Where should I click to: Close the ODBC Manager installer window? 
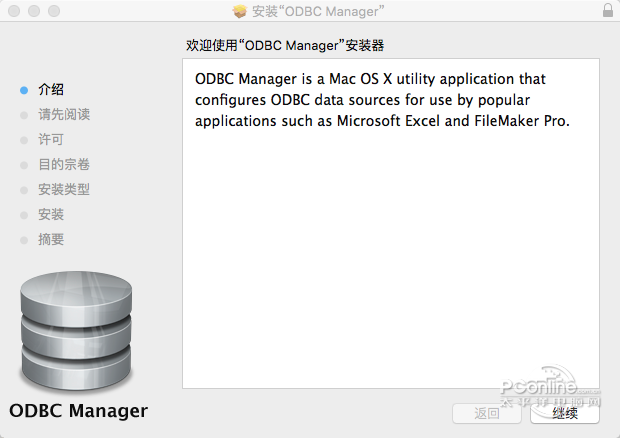[x=12, y=10]
